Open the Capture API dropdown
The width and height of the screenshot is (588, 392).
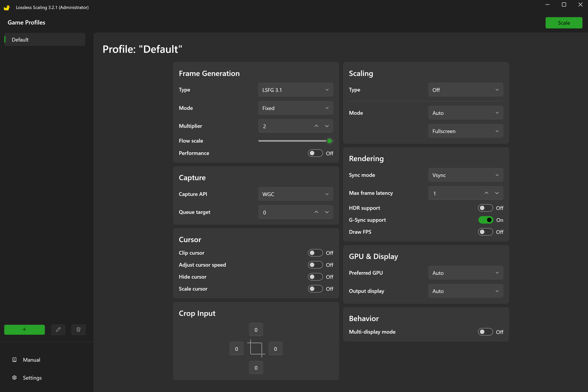[x=296, y=194]
